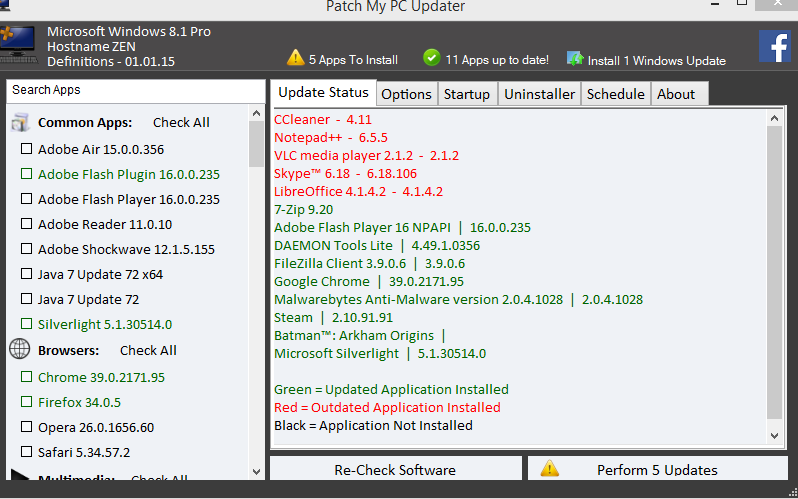
Task: Open the Options tab
Action: click(x=407, y=94)
